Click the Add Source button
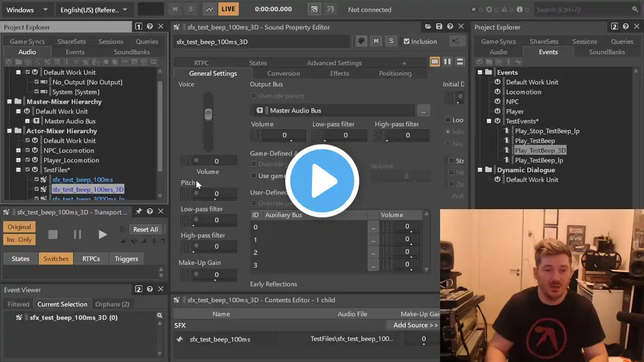The width and height of the screenshot is (644, 362). (x=415, y=325)
